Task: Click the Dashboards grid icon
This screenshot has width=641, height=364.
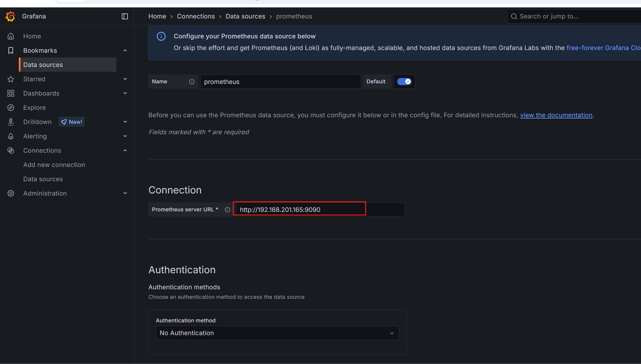Action: pos(11,93)
